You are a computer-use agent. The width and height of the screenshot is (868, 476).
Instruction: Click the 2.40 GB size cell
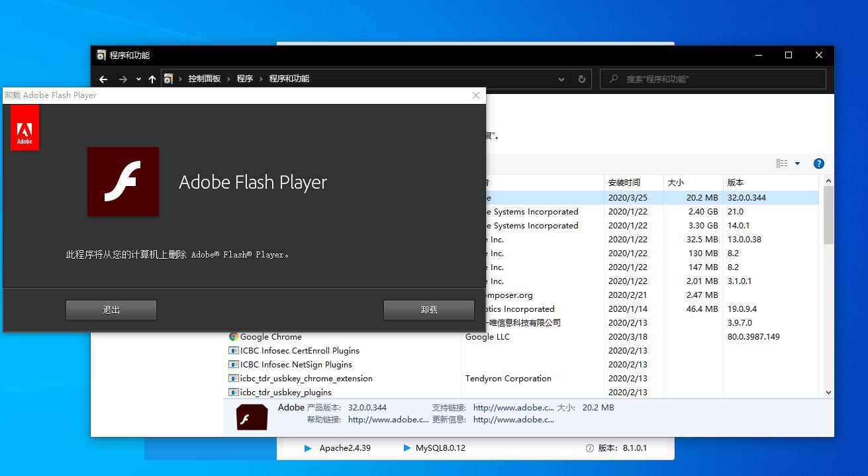(x=702, y=212)
